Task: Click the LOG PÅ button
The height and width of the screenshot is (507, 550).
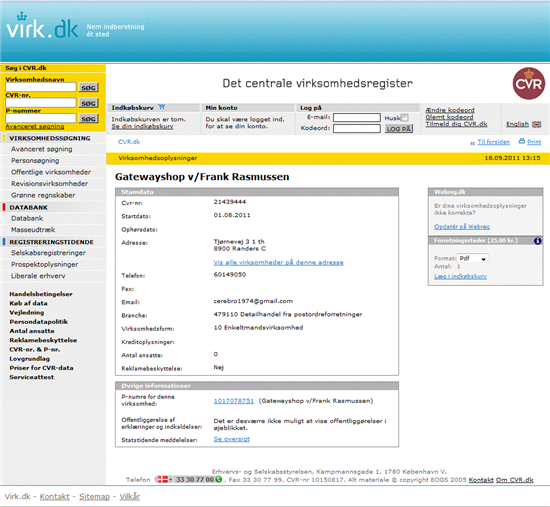Action: [x=398, y=129]
